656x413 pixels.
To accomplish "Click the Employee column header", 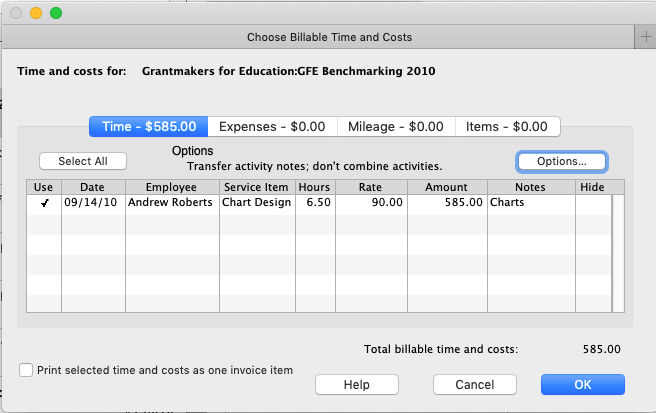I will (171, 187).
